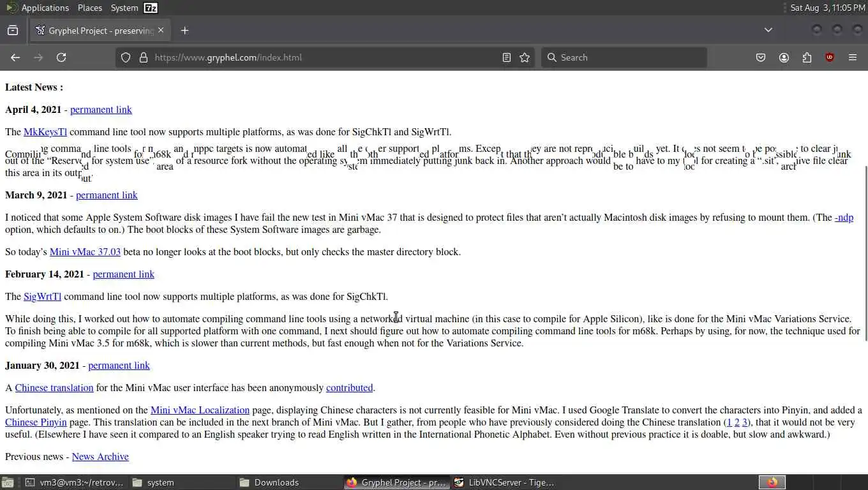Viewport: 868px width, 490px height.
Task: Follow the -ndp option link
Action: click(x=844, y=218)
